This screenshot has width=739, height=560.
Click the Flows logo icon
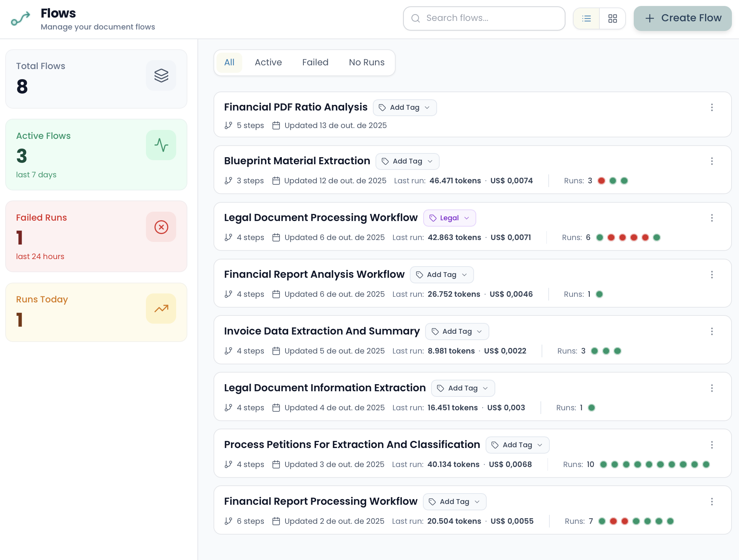[x=21, y=18]
